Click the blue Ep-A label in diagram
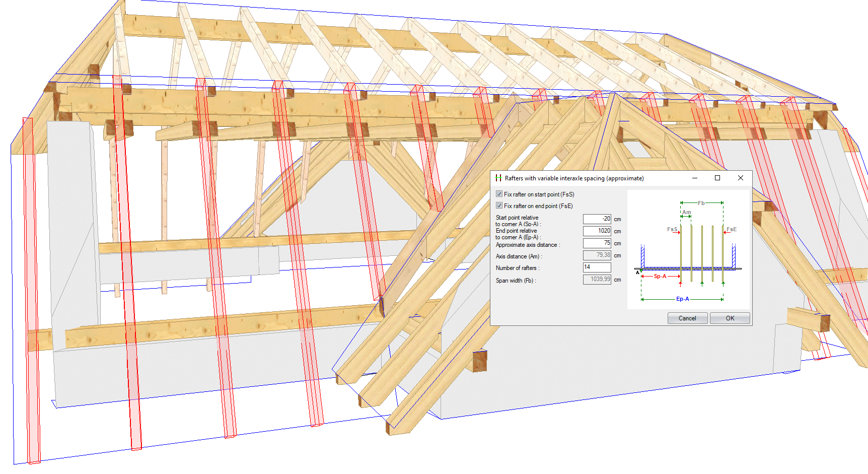 682,299
